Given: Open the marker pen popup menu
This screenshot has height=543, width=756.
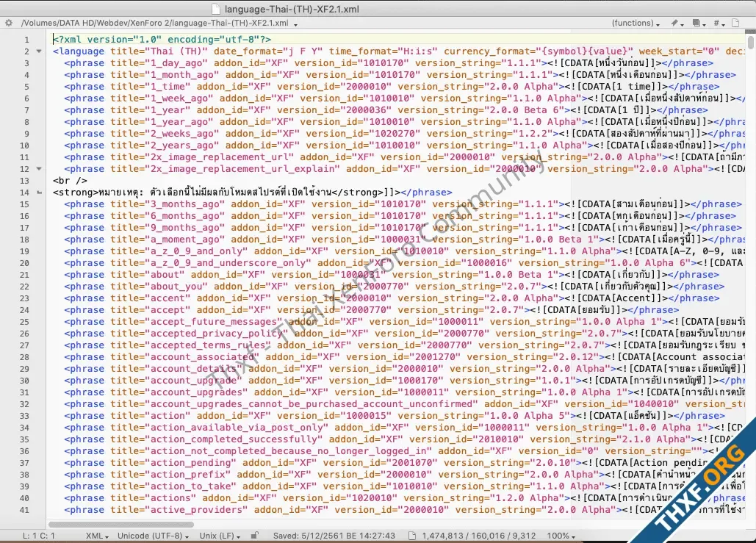Looking at the screenshot, I should [x=677, y=23].
